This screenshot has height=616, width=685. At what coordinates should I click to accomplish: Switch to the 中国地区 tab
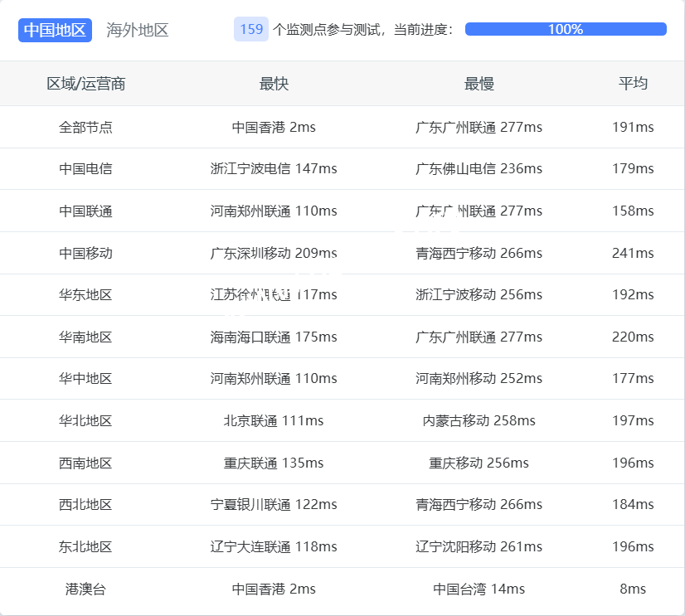point(55,30)
